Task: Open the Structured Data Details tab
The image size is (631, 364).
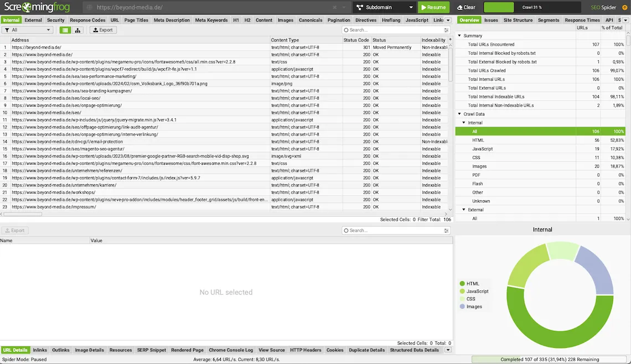Action: (x=414, y=350)
